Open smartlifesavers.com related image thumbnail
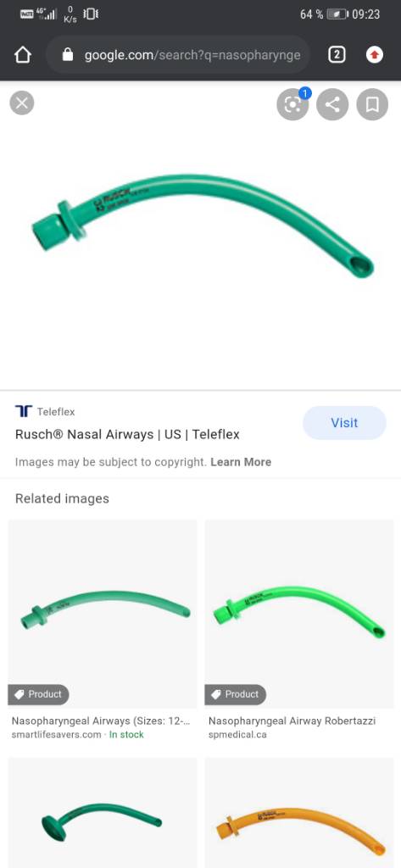This screenshot has width=401, height=868. (103, 614)
